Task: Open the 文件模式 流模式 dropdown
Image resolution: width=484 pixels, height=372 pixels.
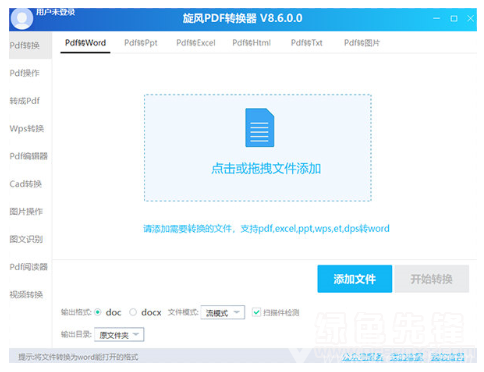Action: 223,312
